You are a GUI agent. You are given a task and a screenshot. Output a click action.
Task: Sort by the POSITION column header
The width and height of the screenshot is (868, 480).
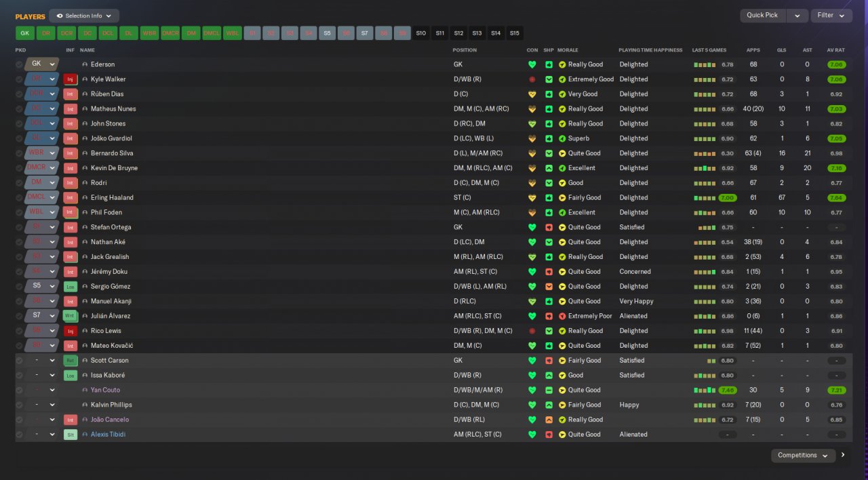[x=465, y=50]
